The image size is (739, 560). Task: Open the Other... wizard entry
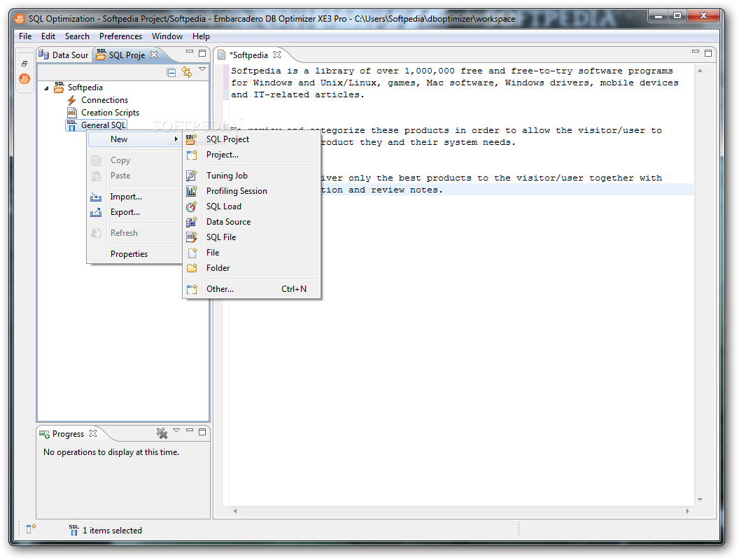pyautogui.click(x=251, y=289)
